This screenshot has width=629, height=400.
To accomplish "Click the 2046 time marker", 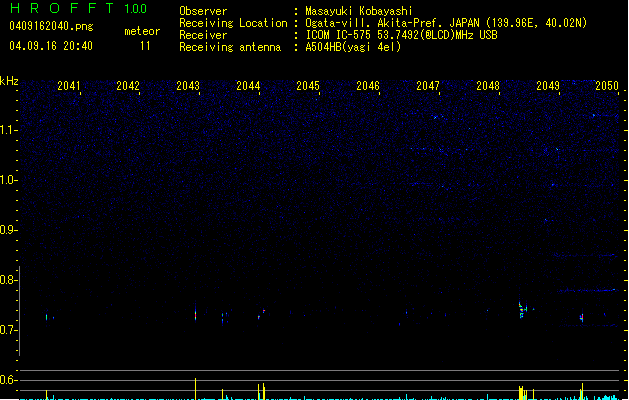I will pyautogui.click(x=368, y=86).
